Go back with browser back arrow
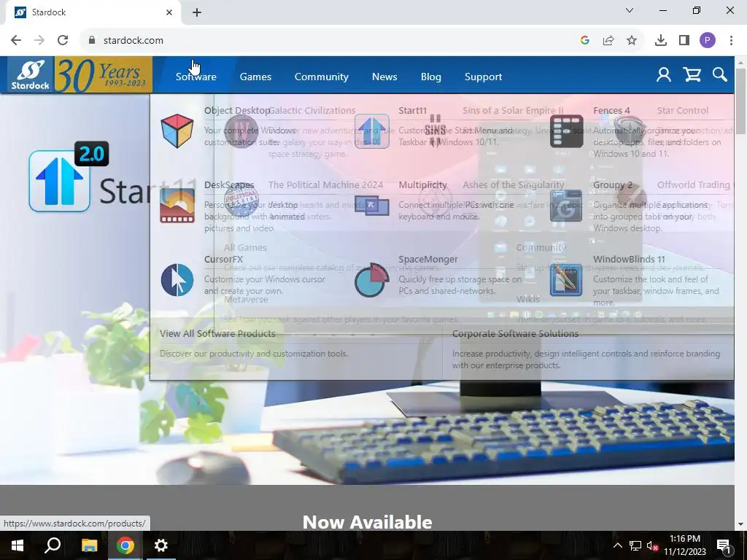Image resolution: width=747 pixels, height=560 pixels. [x=16, y=41]
